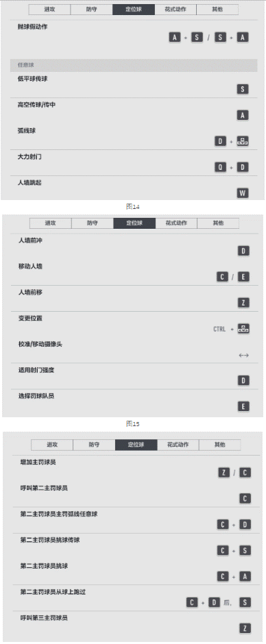This screenshot has width=266, height=644.
Task: Click the C key icon for 呼叫第二主罚球员
Action: [x=245, y=498]
